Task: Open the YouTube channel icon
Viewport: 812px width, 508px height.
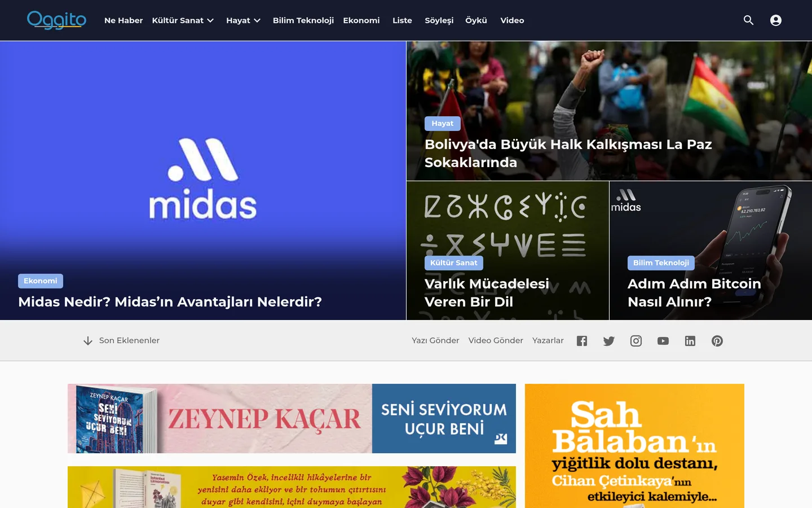Action: [x=663, y=341]
